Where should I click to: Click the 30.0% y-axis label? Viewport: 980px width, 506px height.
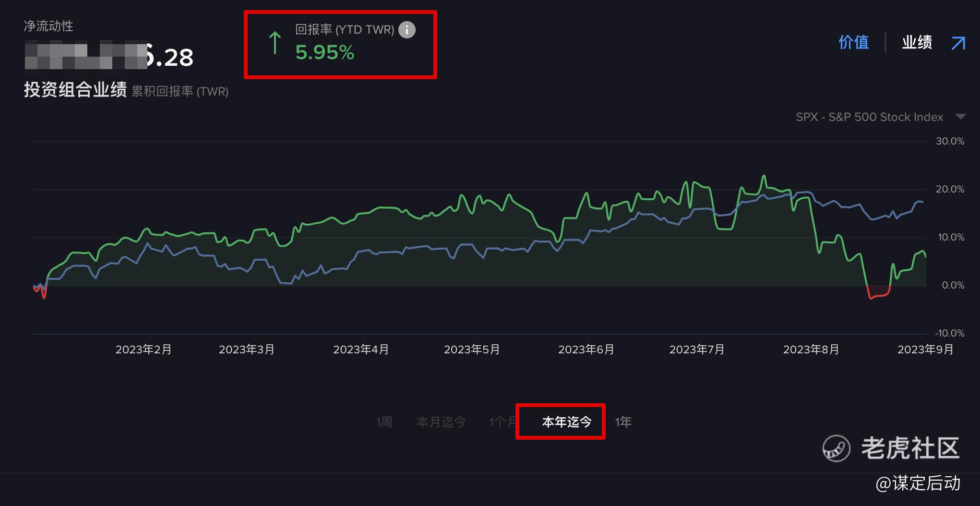click(x=950, y=141)
